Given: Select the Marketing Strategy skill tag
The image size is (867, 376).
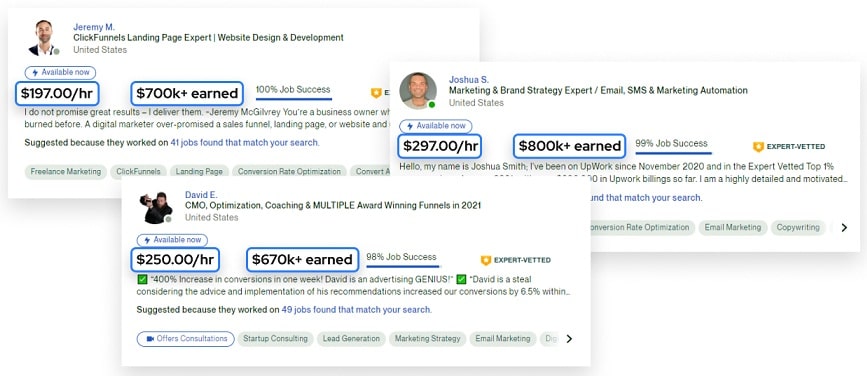Looking at the screenshot, I should coord(427,338).
